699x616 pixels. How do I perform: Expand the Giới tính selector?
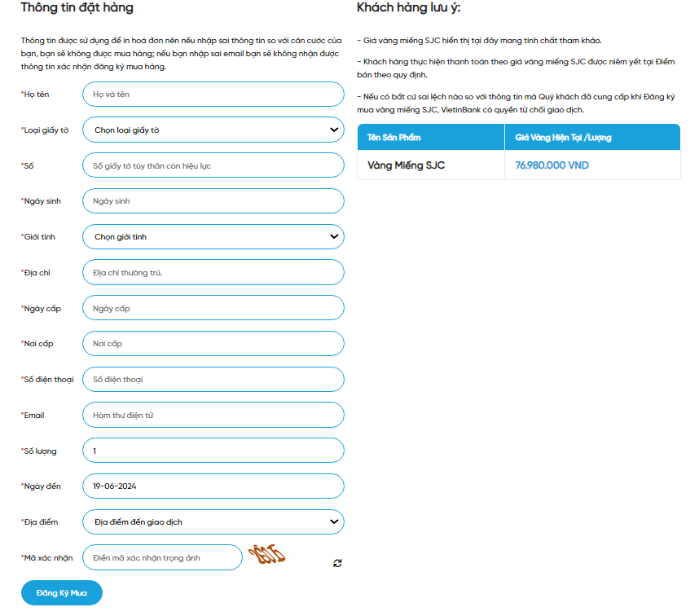[213, 236]
